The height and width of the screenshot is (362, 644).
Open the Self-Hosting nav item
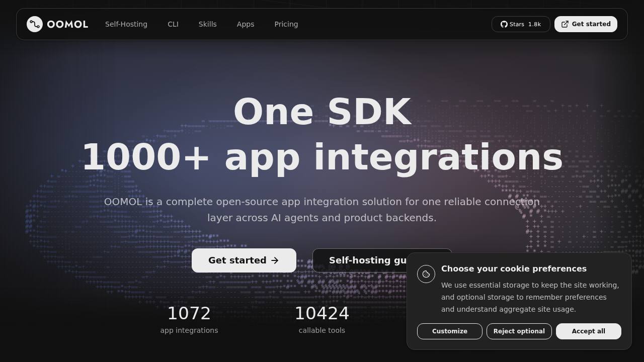(x=126, y=24)
